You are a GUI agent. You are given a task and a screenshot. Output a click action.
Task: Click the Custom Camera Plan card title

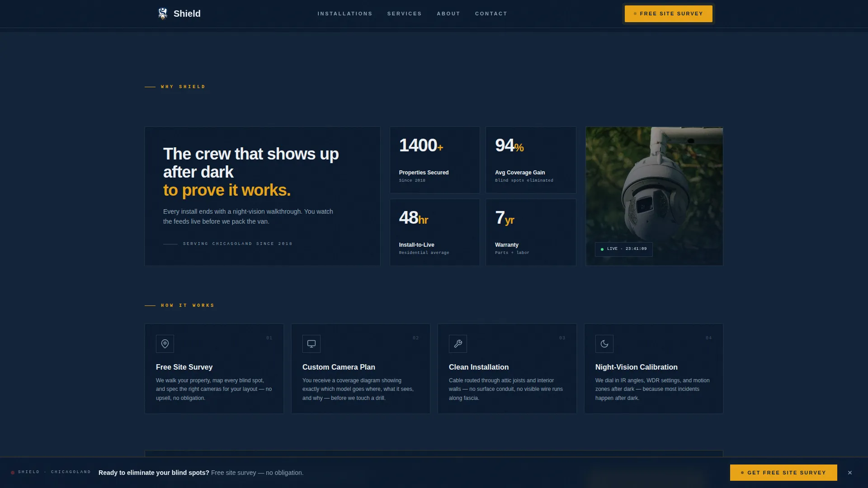tap(339, 367)
